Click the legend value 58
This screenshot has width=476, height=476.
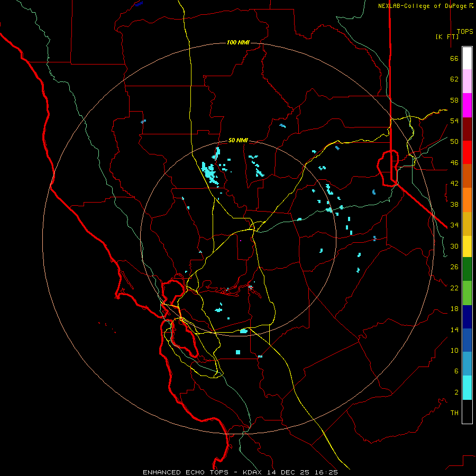click(x=454, y=100)
